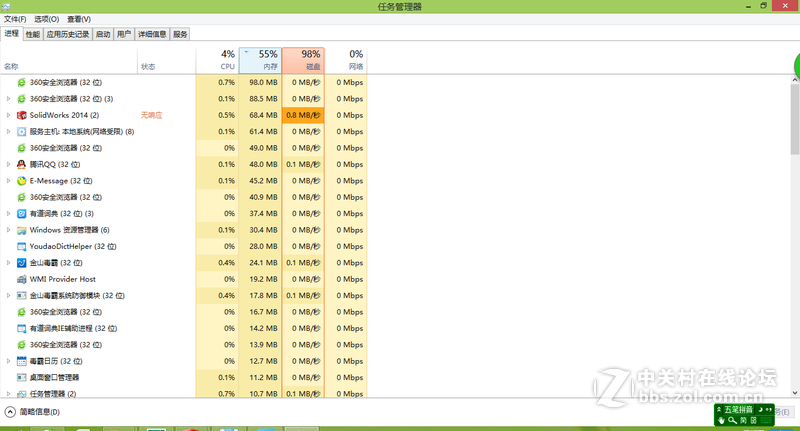This screenshot has height=431, width=800.
Task: Click the Windows 资源管理器 folder icon
Action: click(x=21, y=230)
